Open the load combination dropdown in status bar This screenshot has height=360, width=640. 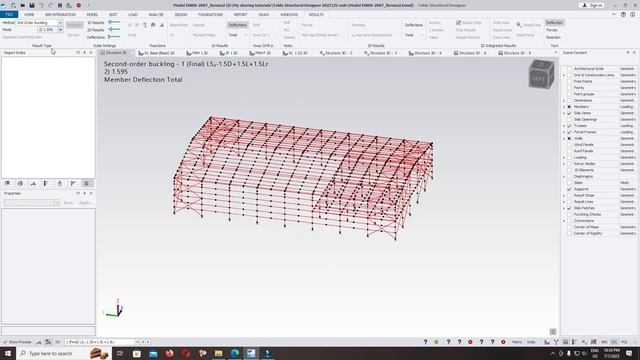pos(137,342)
